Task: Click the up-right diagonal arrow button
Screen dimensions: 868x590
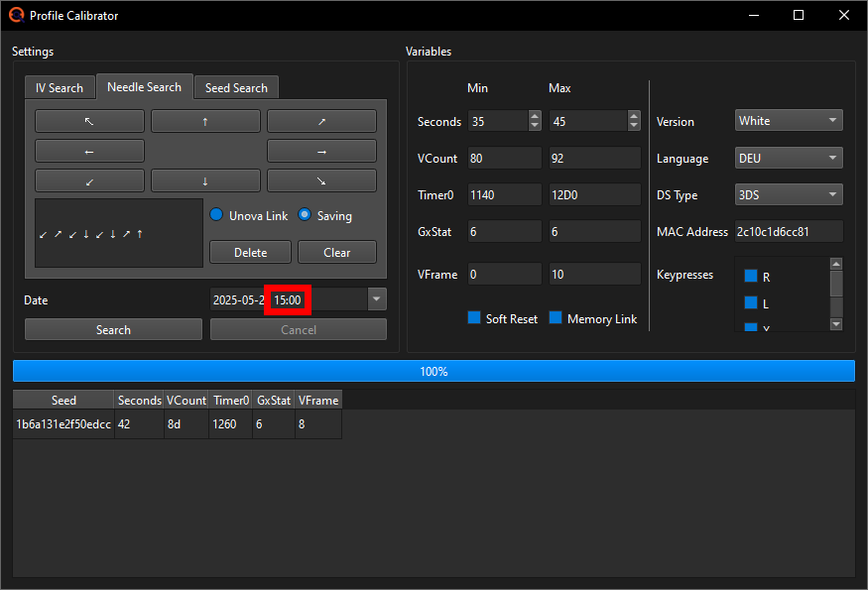Action: [x=320, y=120]
